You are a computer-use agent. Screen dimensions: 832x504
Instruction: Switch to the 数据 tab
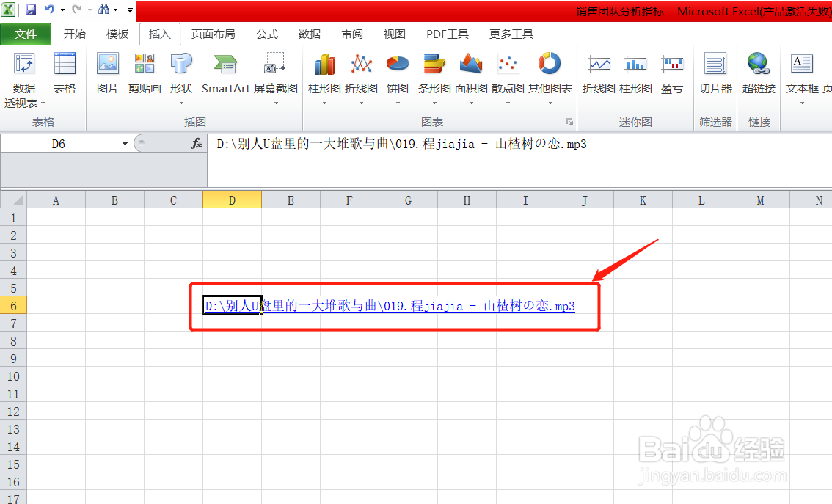[x=309, y=34]
